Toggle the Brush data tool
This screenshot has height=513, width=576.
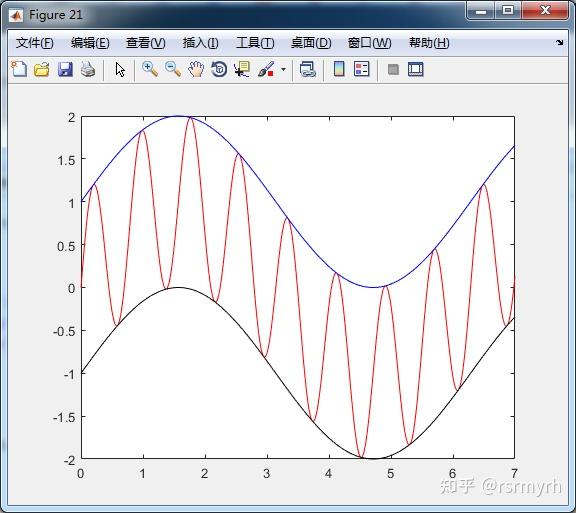[266, 69]
